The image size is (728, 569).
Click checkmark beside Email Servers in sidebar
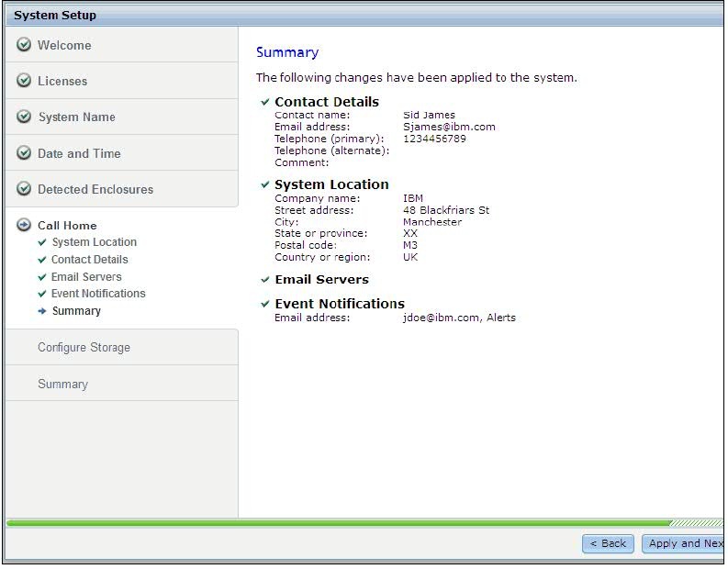(x=42, y=277)
